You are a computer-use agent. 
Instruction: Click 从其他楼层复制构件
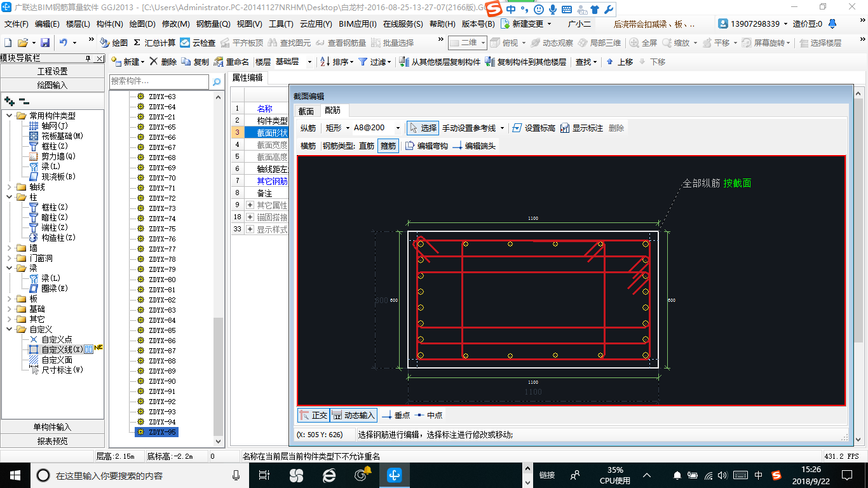440,62
